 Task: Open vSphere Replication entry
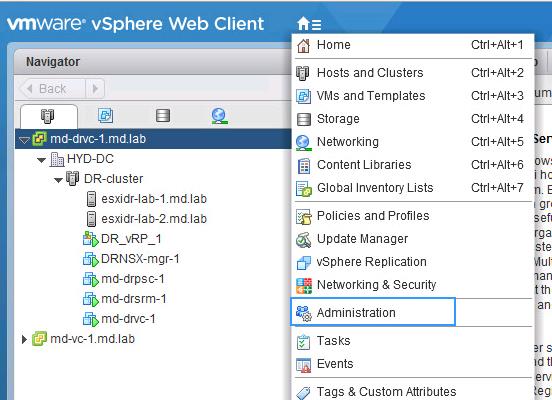(413, 262)
